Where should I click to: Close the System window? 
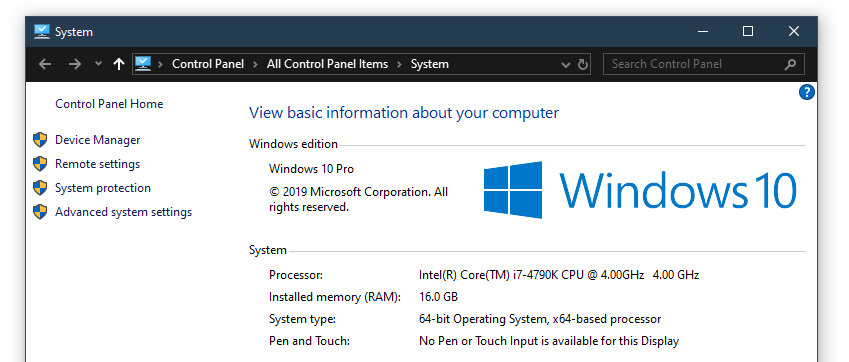tap(794, 31)
